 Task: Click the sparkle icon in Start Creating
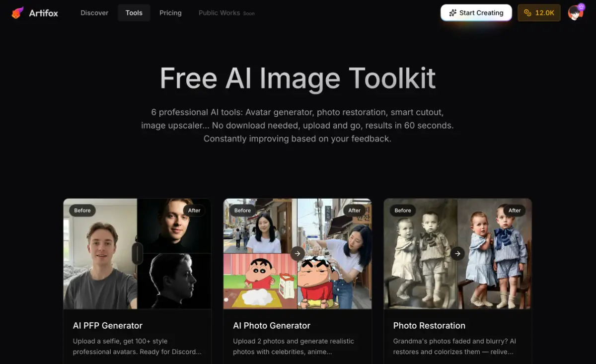[452, 13]
